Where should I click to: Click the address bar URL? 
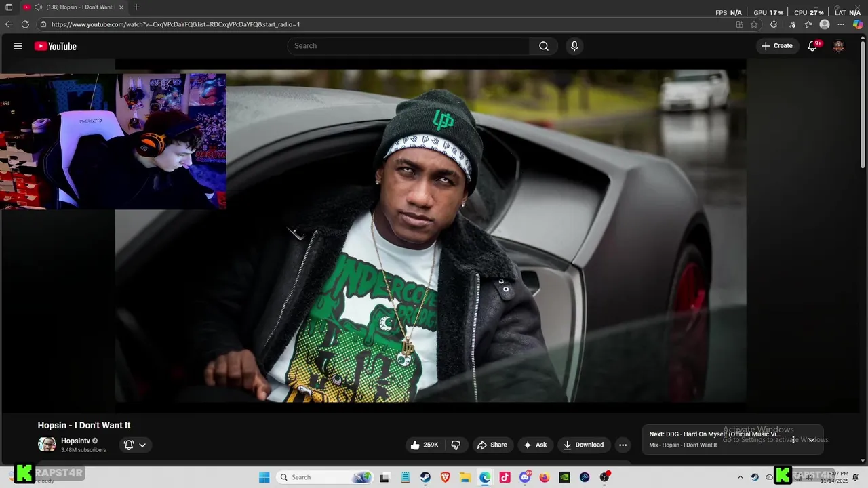coord(176,24)
